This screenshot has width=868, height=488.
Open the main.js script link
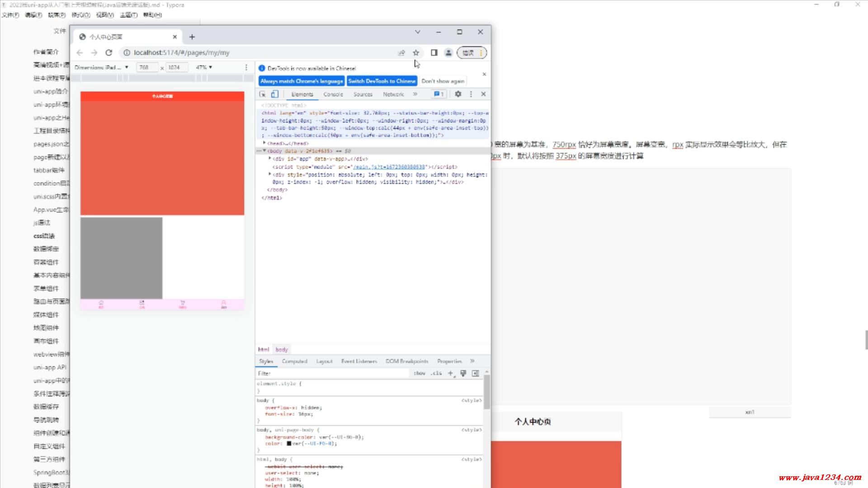tap(389, 167)
